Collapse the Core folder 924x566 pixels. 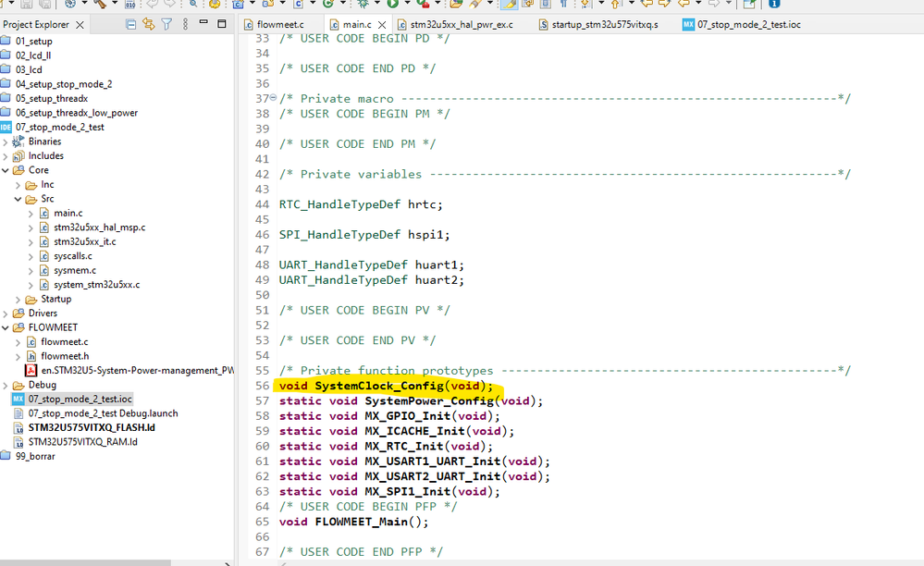click(x=6, y=170)
